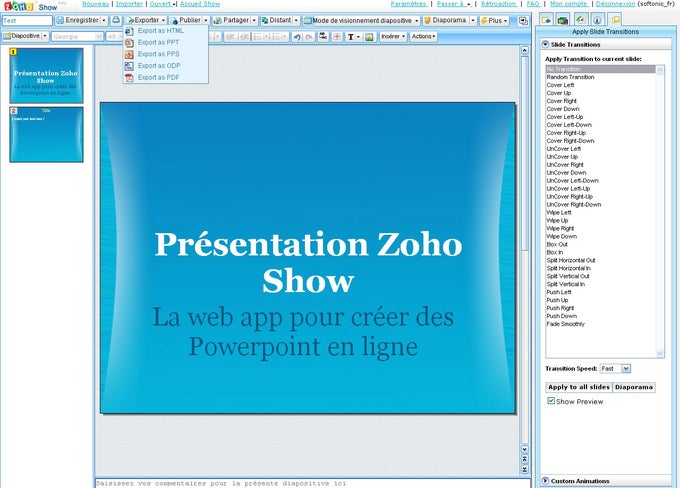
Task: Click the print icon in the top toolbar
Action: pyautogui.click(x=116, y=20)
